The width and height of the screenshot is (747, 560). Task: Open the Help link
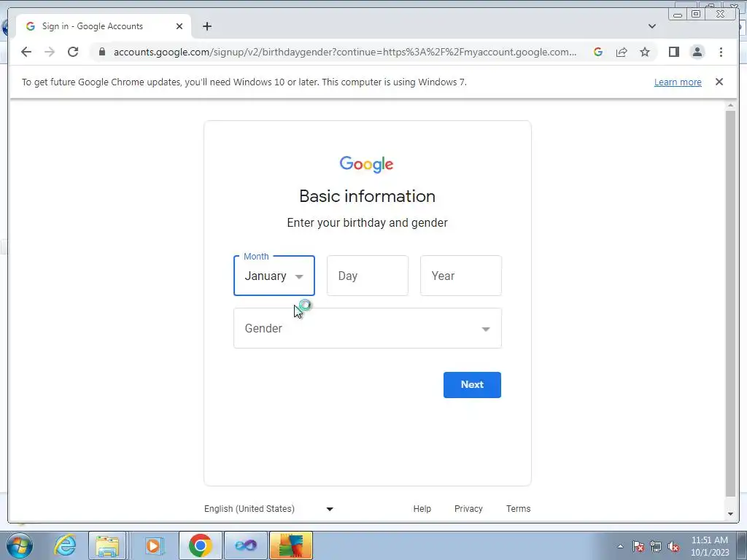[x=422, y=508]
